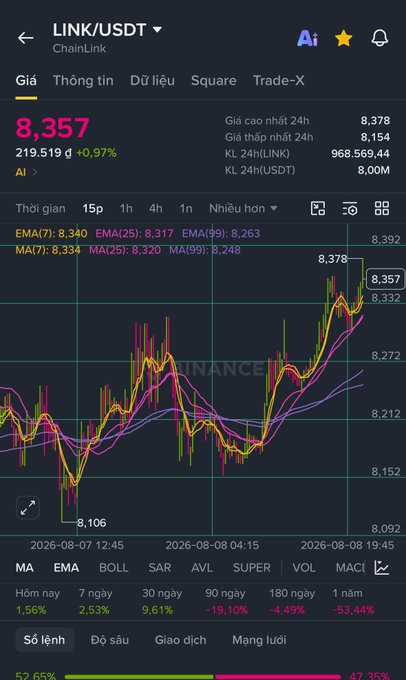The width and height of the screenshot is (406, 680).
Task: Open the grid layout icon
Action: 382,208
